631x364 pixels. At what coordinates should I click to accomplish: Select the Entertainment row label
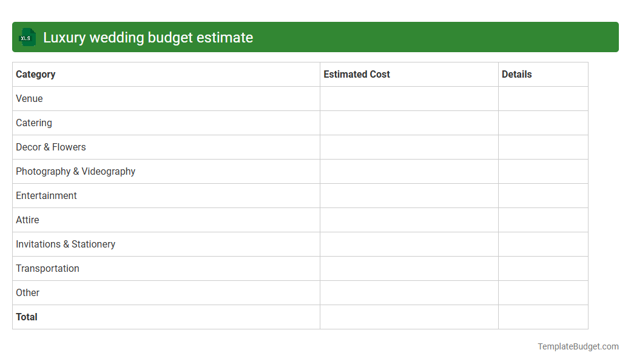pos(46,195)
